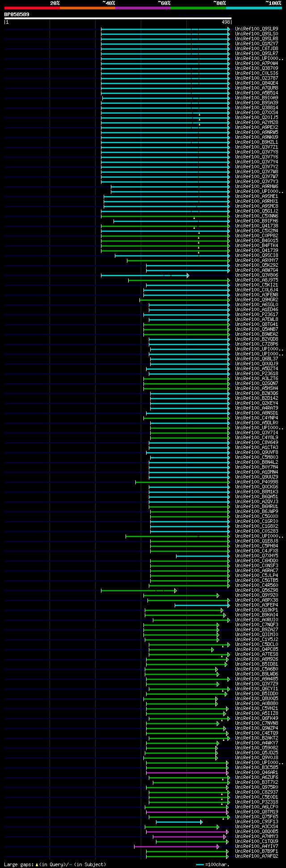Open hit UniRef100_Q1M2Y7
286x868 pixels.
point(257,43)
